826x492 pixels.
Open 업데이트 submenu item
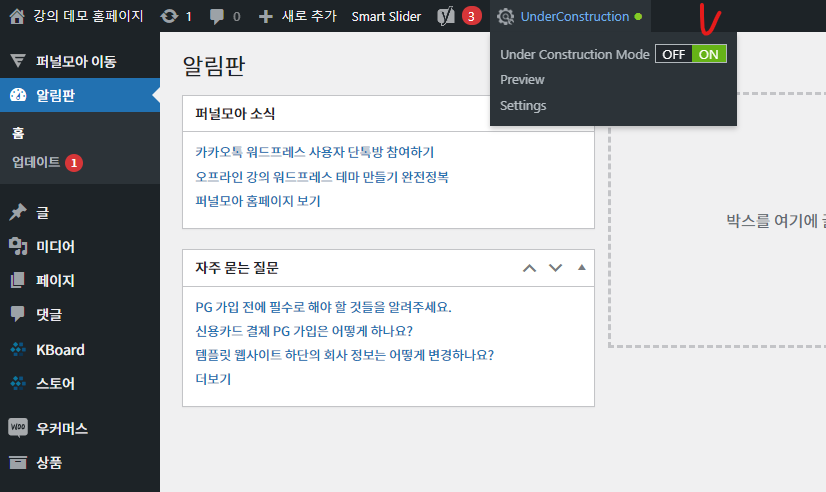pyautogui.click(x=36, y=162)
